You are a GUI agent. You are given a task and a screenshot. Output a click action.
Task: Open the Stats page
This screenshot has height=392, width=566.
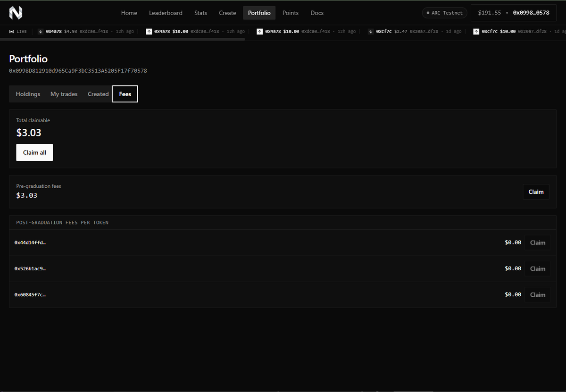200,13
